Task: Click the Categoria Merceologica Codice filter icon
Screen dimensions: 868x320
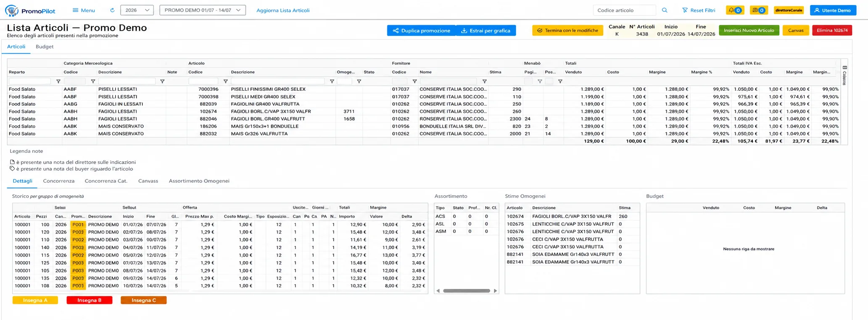Action: pos(93,81)
